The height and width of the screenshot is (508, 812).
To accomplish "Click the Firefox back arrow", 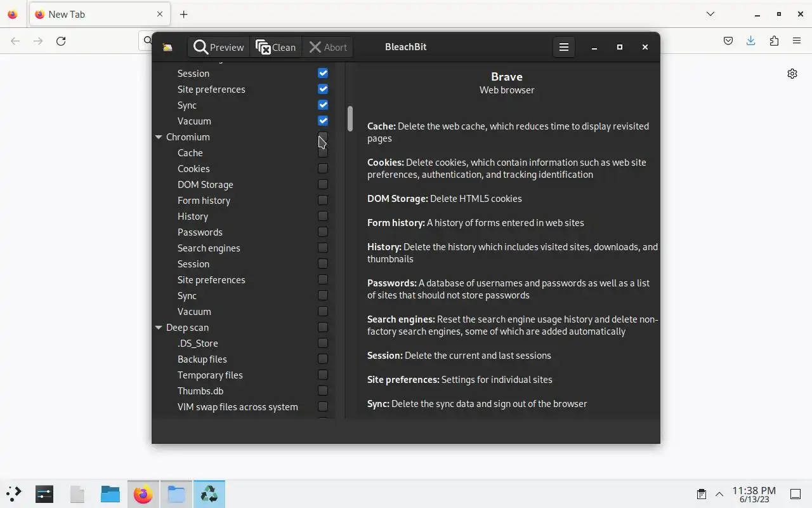I will click(15, 41).
